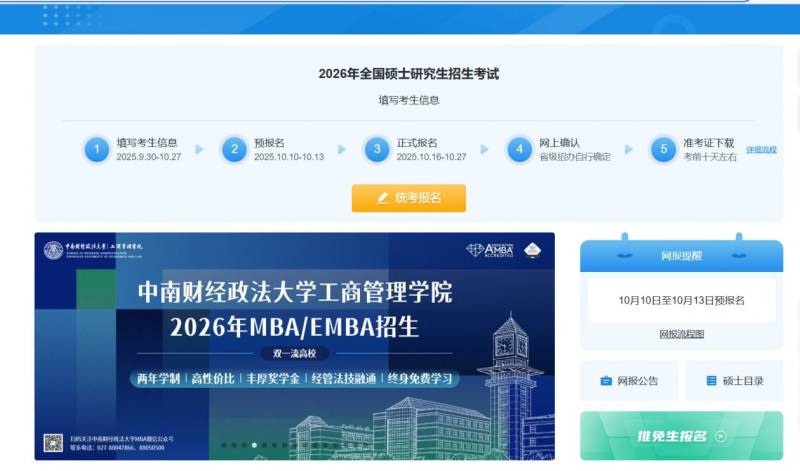Click the step 3 正式报名 circle icon
The image size is (800, 471).
pos(377,150)
